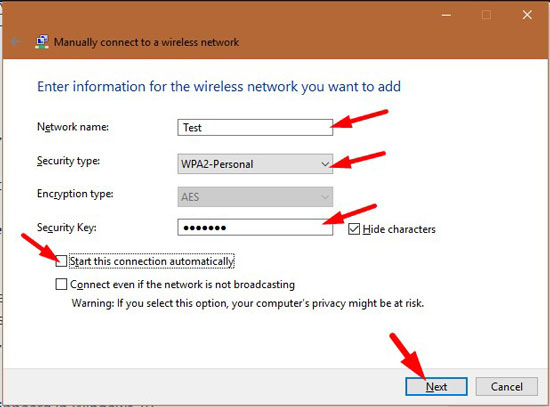Click the Encryption type label
Screen dimensions: 550x407
[x=75, y=194]
